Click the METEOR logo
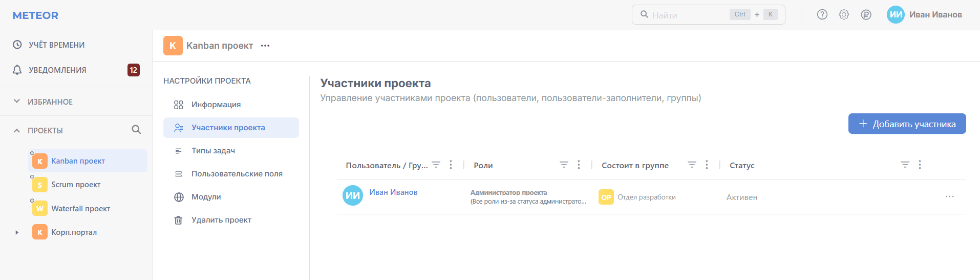 click(35, 15)
